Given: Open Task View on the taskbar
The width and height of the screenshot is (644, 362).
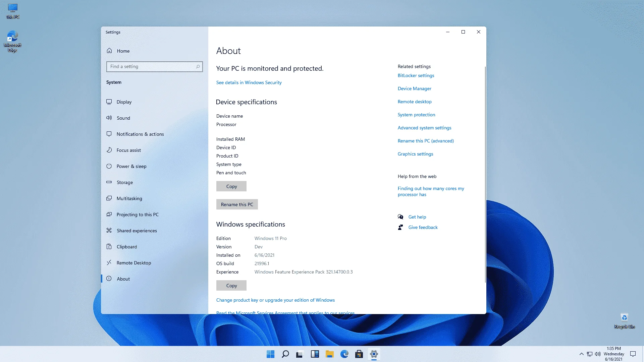Looking at the screenshot, I should 300,354.
